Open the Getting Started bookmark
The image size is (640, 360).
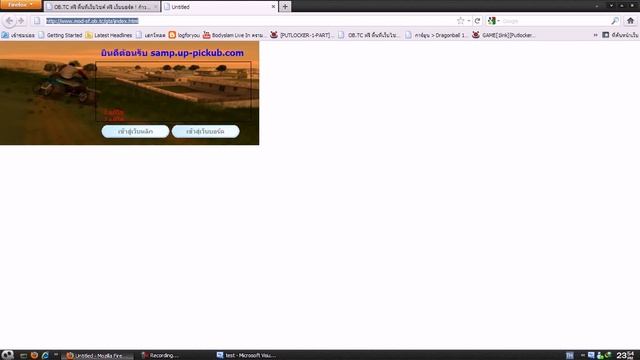(60, 36)
